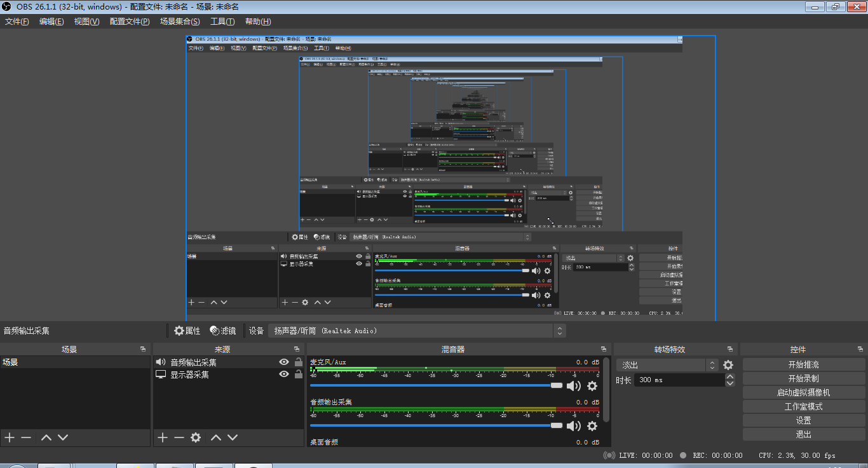The height and width of the screenshot is (468, 868).
Task: Open the 编辑(E) menu
Action: pos(51,22)
